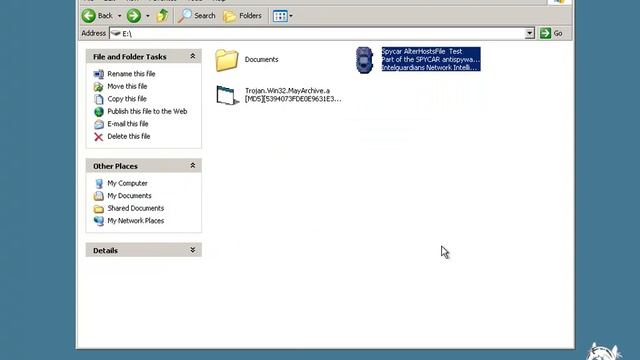
Task: Click the Spycar AlterHostsFile Test label
Action: [431, 59]
